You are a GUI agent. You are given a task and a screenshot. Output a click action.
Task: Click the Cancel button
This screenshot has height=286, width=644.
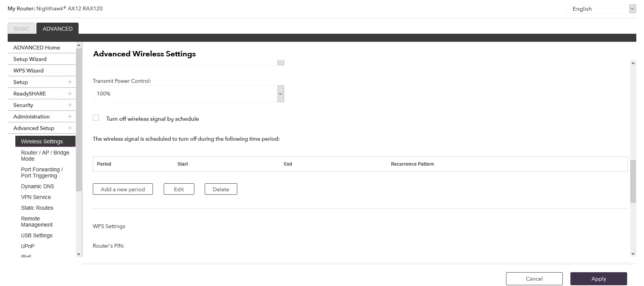click(x=534, y=279)
